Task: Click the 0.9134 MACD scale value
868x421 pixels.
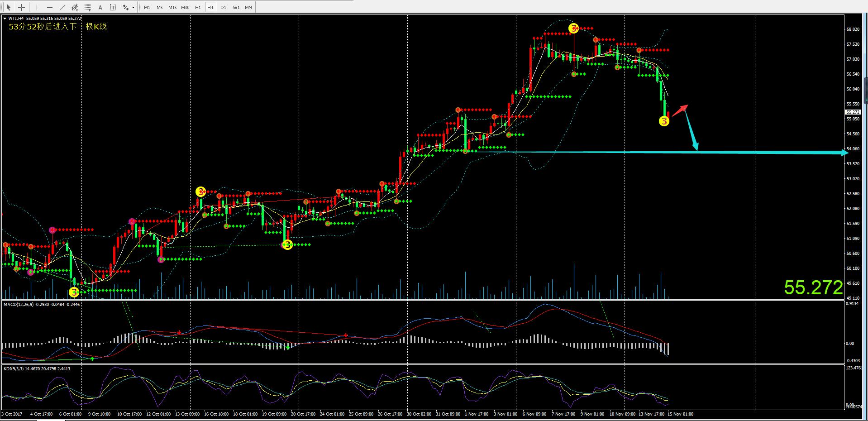Action: point(853,304)
